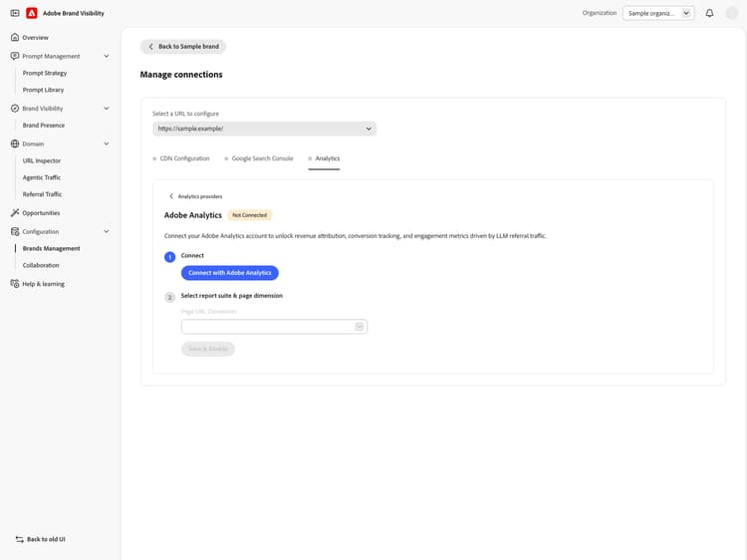747x560 pixels.
Task: Click the Prompt Management chat icon
Action: coord(15,56)
